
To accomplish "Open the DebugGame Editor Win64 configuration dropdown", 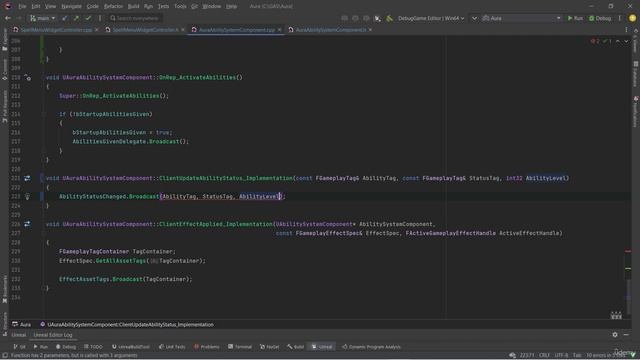I will click(431, 18).
